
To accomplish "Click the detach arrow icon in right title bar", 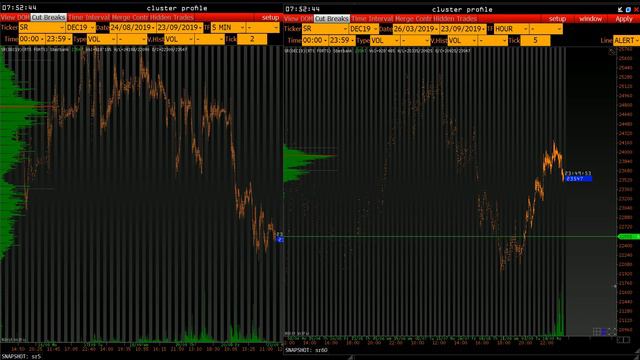I will [620, 9].
